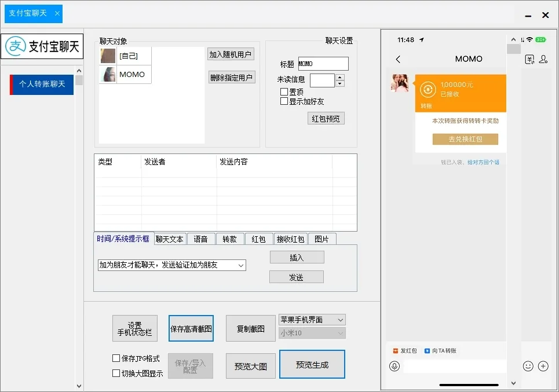
Task: Click the 发送者 column header
Action: pos(179,162)
